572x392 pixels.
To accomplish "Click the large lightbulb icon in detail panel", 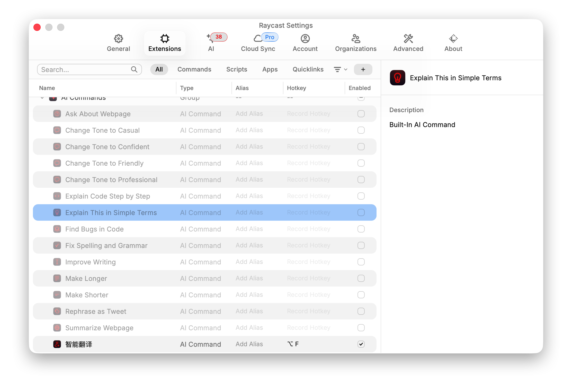I will click(x=397, y=78).
